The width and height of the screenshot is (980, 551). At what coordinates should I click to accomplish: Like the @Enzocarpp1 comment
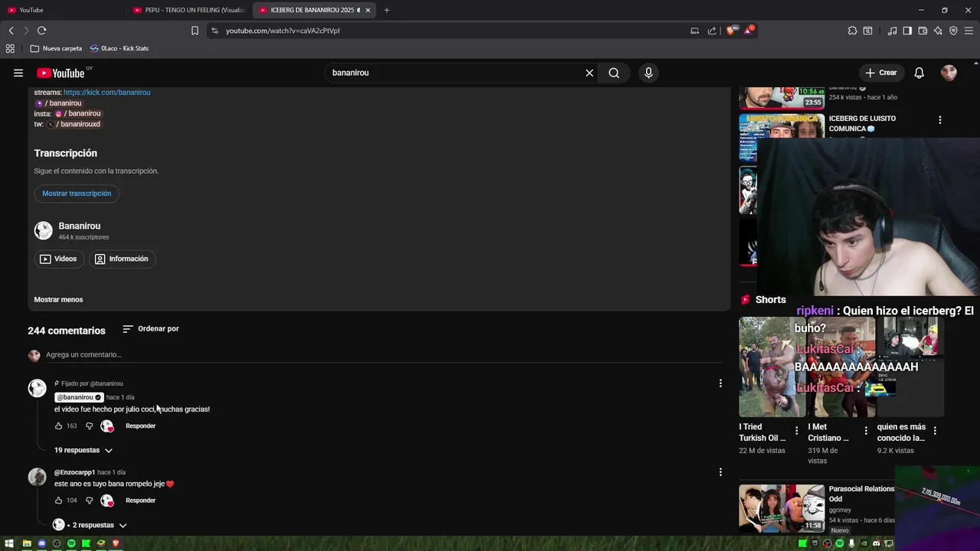point(59,500)
